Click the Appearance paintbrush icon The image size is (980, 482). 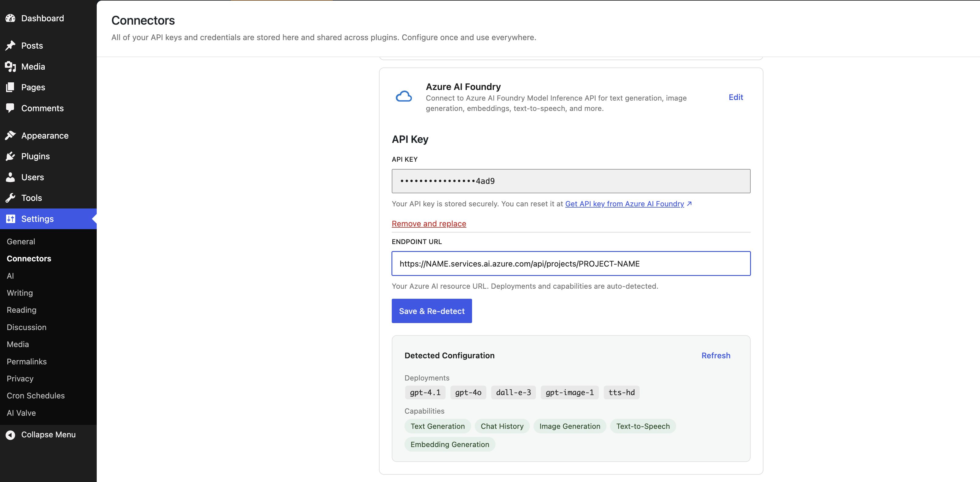click(11, 136)
